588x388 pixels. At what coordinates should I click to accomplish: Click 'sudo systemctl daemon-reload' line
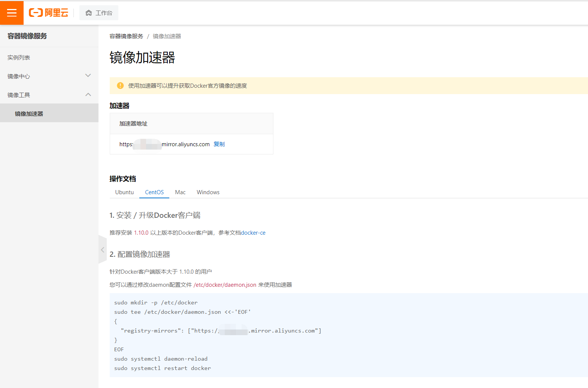(161, 359)
